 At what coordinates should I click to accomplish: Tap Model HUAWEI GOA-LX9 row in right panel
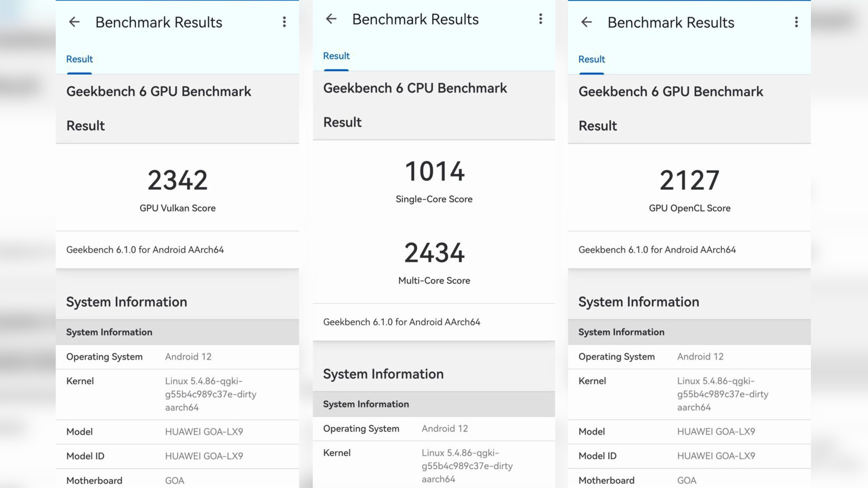pos(689,431)
